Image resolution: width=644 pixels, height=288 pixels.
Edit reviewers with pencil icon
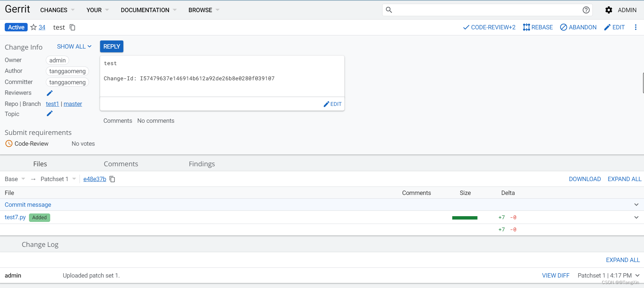click(x=50, y=93)
